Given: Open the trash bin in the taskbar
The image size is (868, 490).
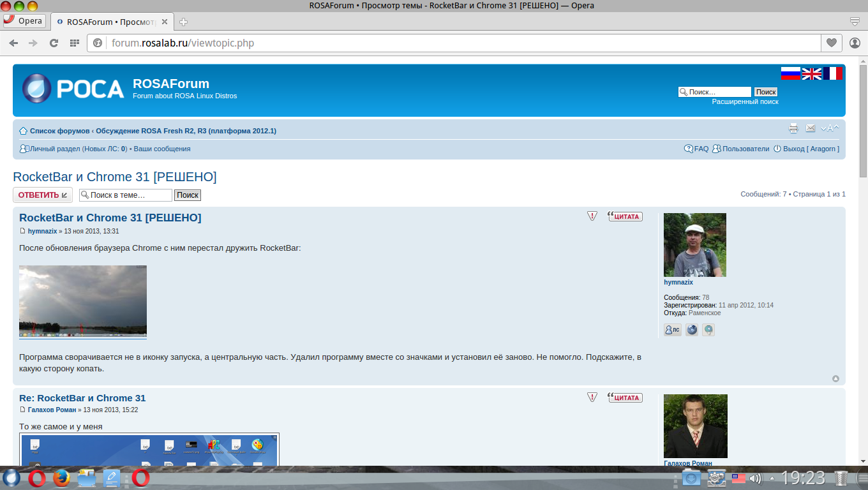Looking at the screenshot, I should (842, 478).
